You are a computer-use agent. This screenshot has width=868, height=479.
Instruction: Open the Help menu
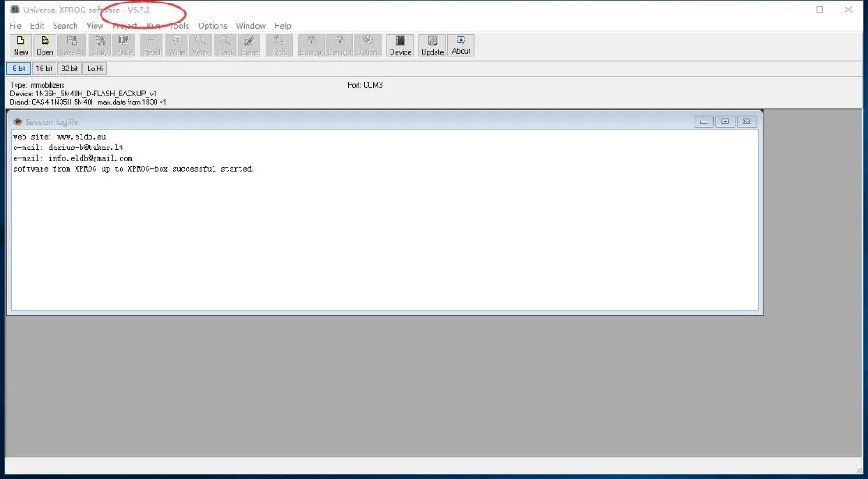282,25
